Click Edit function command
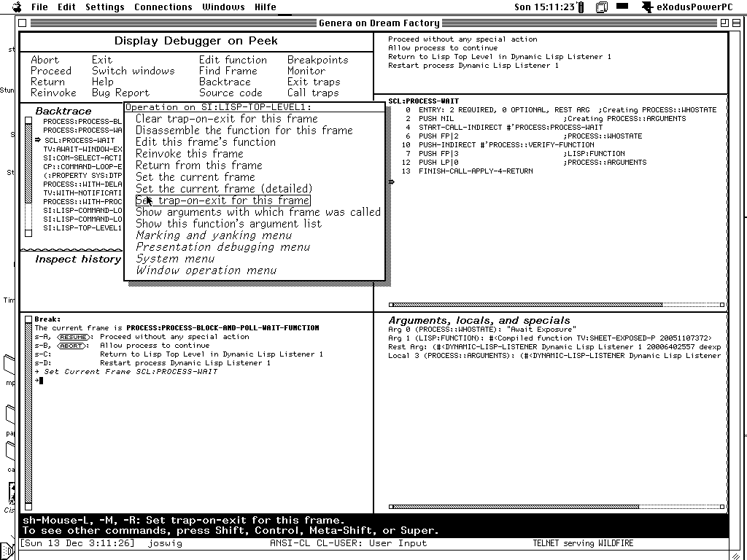747x560 pixels. tap(233, 60)
